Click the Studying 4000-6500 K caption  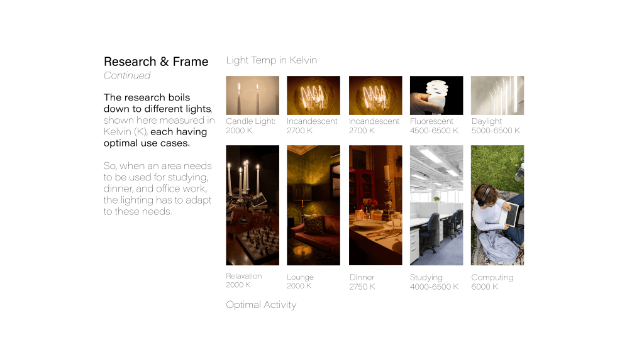pyautogui.click(x=434, y=282)
